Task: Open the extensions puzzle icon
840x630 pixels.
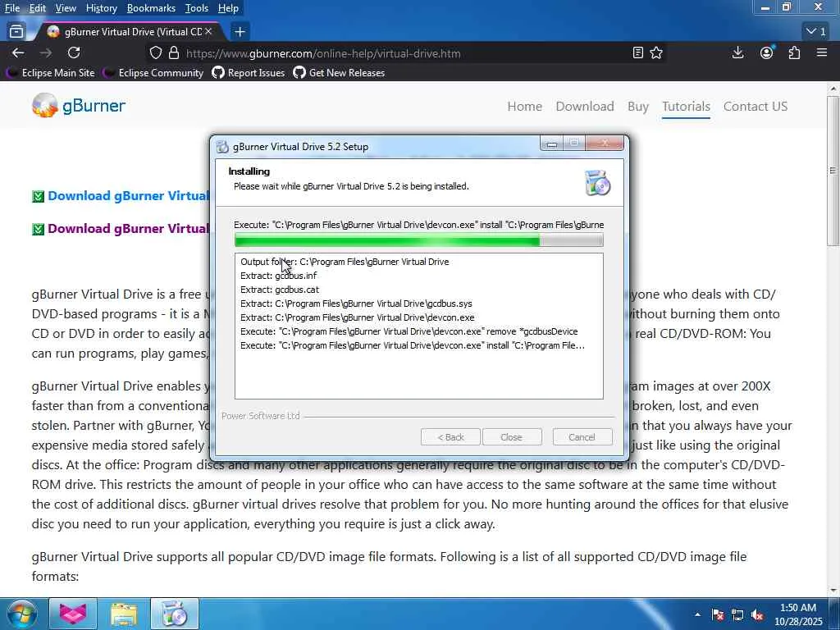Action: tap(794, 52)
